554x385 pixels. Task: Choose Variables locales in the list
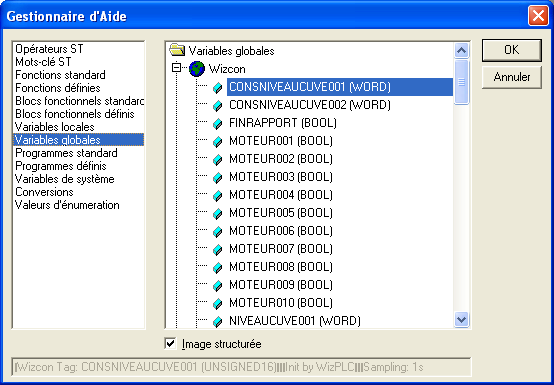(x=55, y=127)
